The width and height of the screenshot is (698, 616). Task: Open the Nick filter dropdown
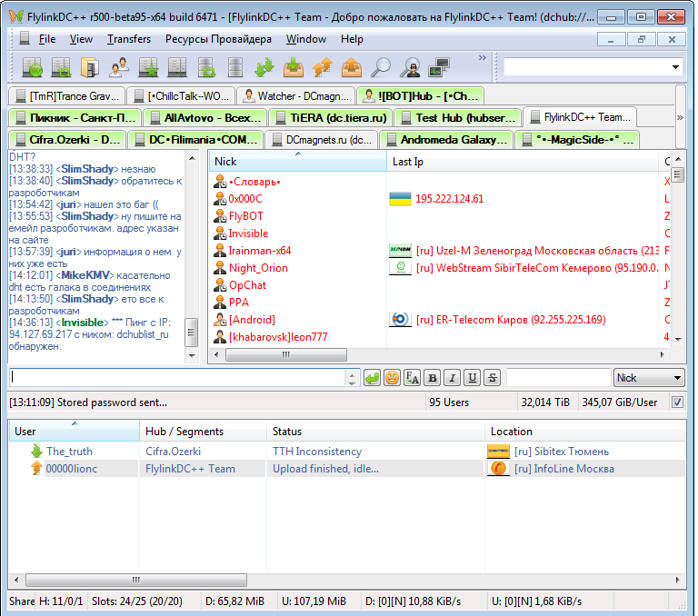649,378
